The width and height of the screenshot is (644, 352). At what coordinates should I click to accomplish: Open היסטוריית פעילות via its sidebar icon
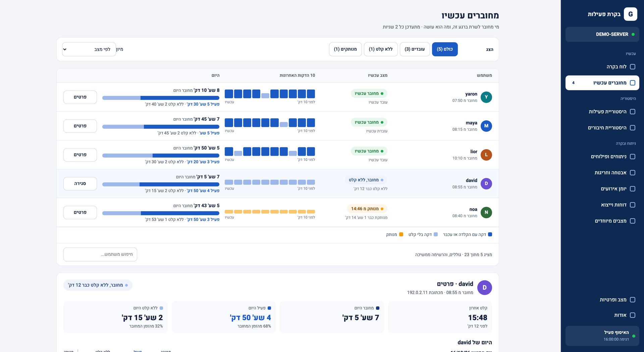click(633, 112)
